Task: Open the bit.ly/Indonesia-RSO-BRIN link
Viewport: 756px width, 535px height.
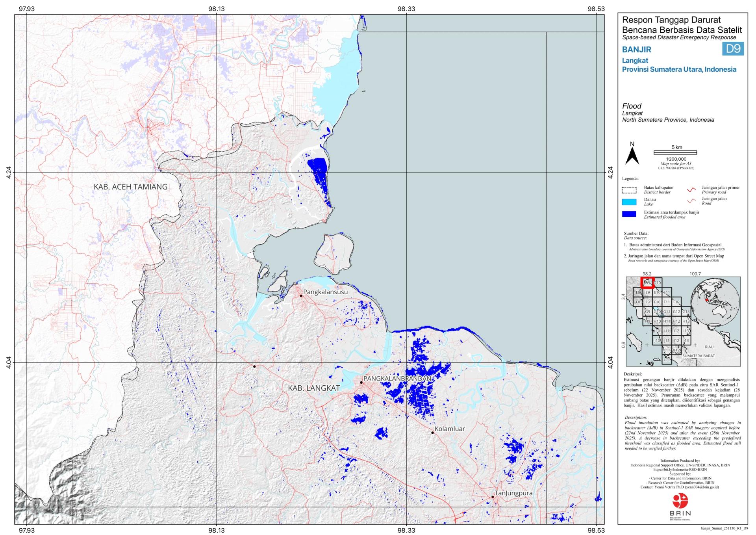Action: pyautogui.click(x=680, y=470)
